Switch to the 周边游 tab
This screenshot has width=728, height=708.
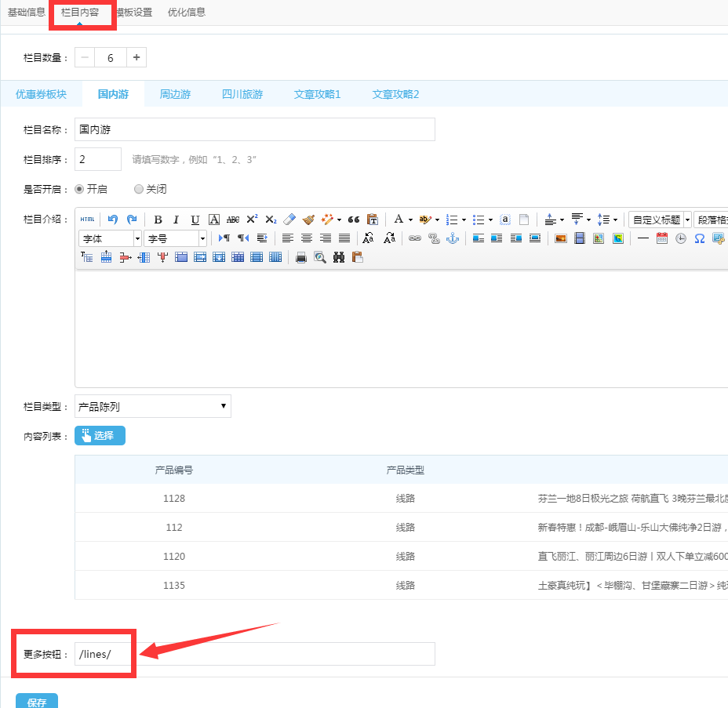point(175,94)
